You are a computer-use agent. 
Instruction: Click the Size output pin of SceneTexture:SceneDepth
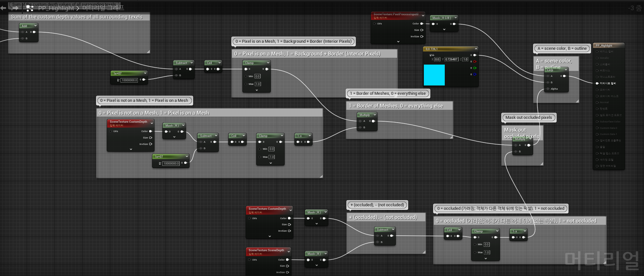click(287, 266)
